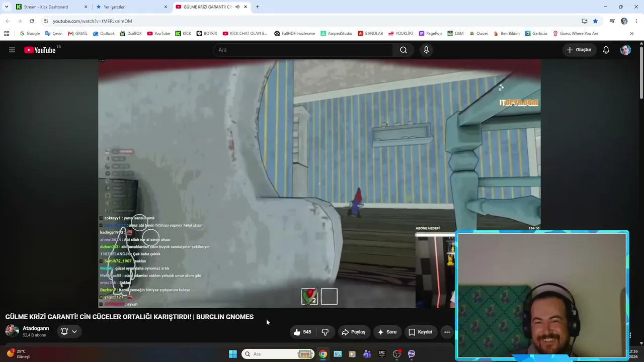Click the address bar URL field
Screen dimensions: 644x362
[312, 21]
